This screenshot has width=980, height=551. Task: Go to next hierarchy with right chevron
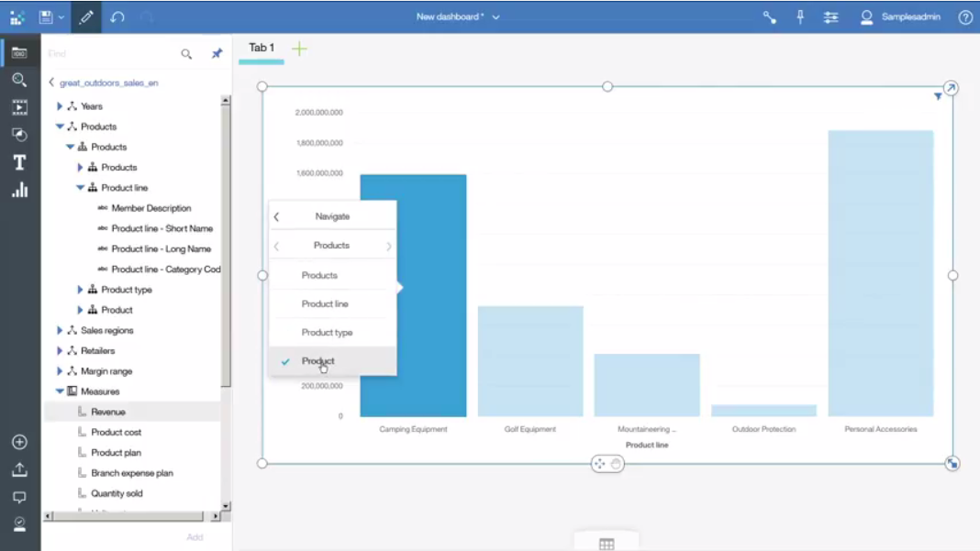pyautogui.click(x=388, y=246)
